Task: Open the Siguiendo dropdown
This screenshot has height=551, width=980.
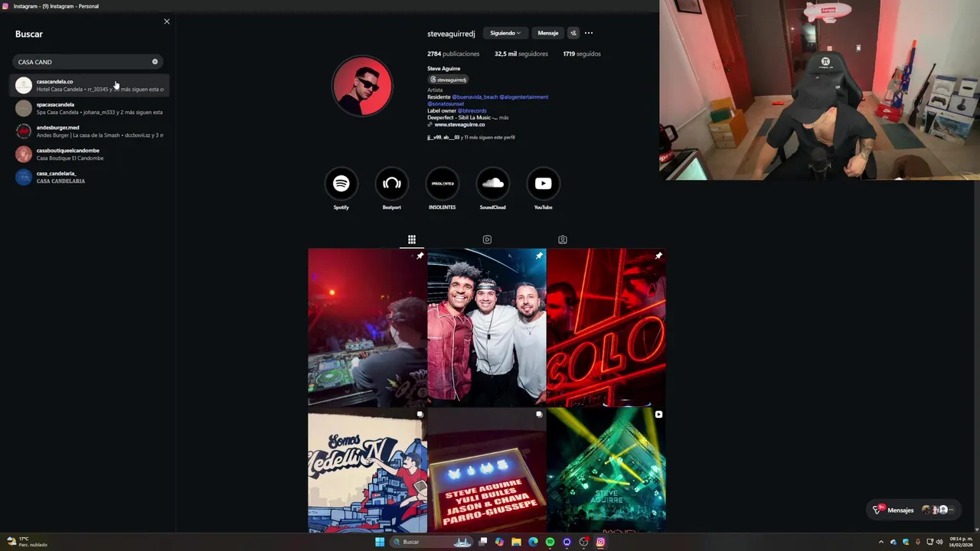Action: click(x=505, y=33)
